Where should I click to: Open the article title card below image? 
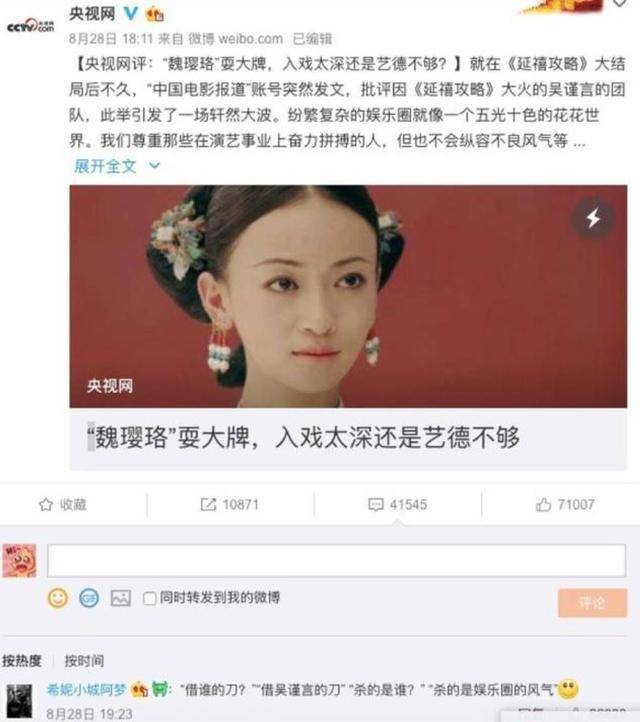pyautogui.click(x=348, y=438)
